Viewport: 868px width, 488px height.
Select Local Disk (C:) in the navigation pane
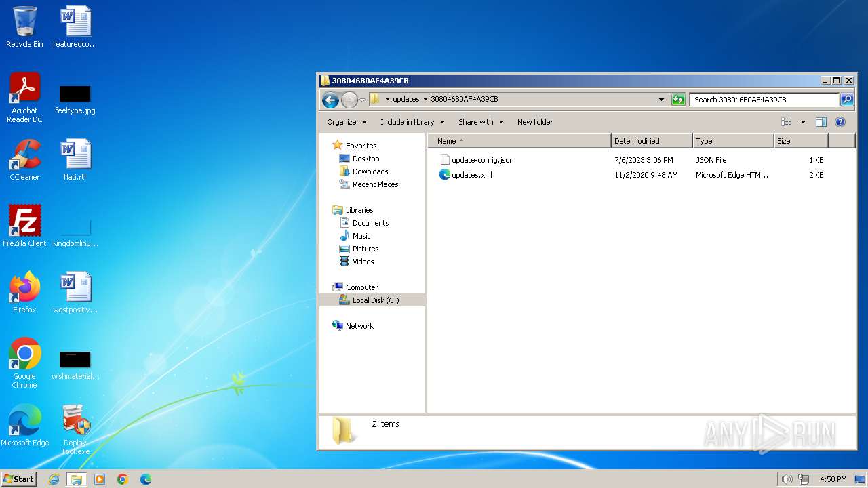tap(375, 300)
